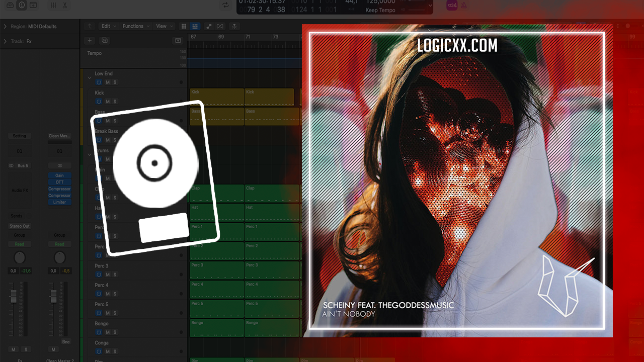Viewport: 644px width, 362px height.
Task: Collapse the Low End track stack
Action: pos(90,78)
